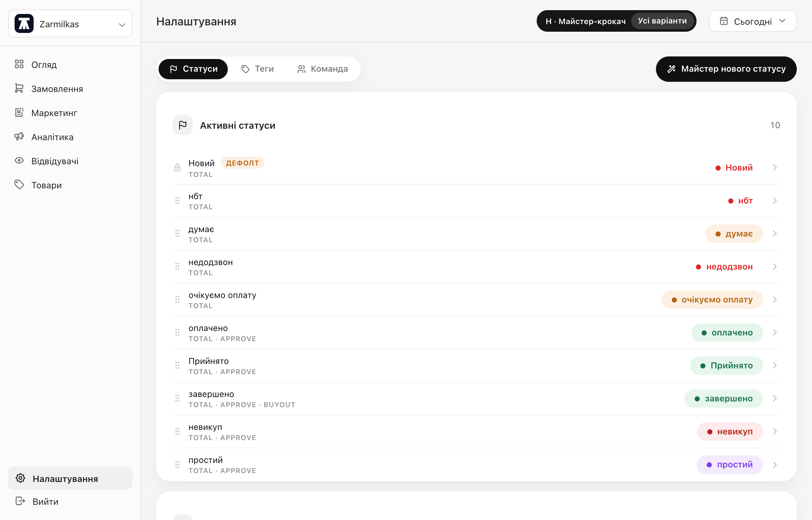Click the ДЕФОЛТ label on Новий
812x520 pixels.
coord(243,163)
